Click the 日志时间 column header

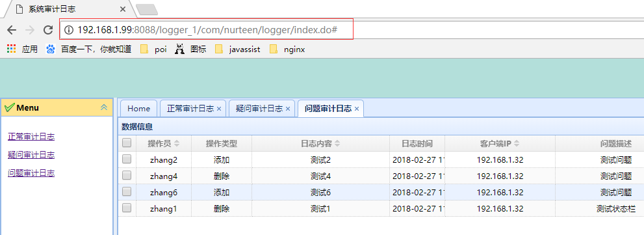(x=417, y=144)
